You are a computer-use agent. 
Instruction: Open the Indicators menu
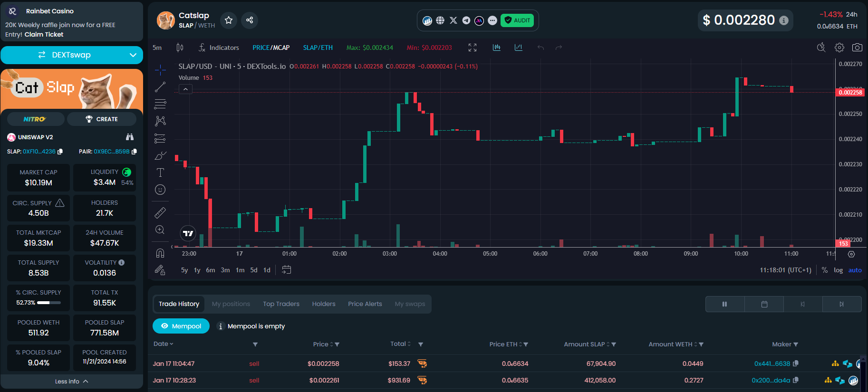(219, 48)
